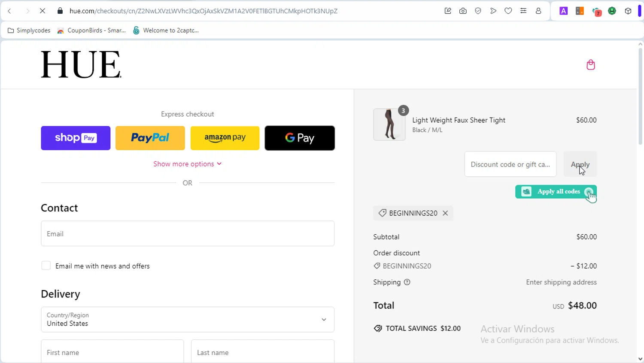Screen dimensions: 644x363
Task: Focus the Discount code or gift card field
Action: click(510, 164)
